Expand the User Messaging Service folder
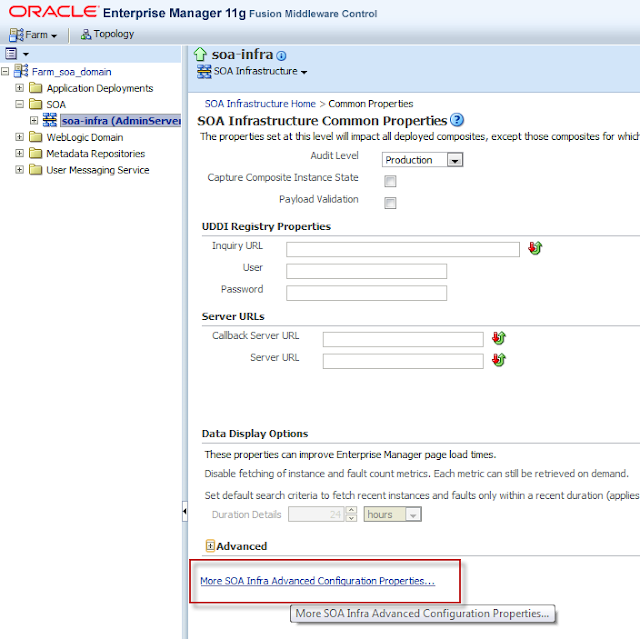640x639 pixels. (19, 169)
